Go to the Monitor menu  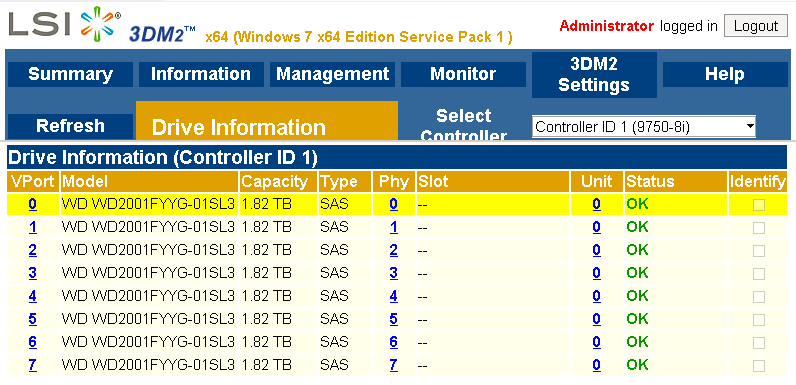(463, 74)
